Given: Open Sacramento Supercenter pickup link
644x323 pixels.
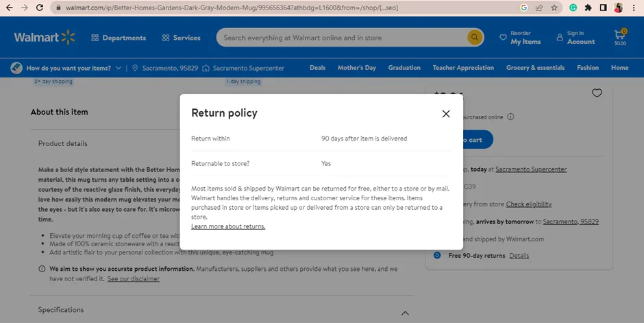Looking at the screenshot, I should [x=531, y=169].
